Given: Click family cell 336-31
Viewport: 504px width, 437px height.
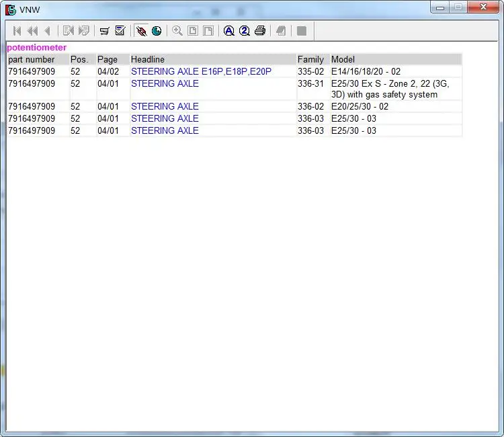Looking at the screenshot, I should coord(310,83).
